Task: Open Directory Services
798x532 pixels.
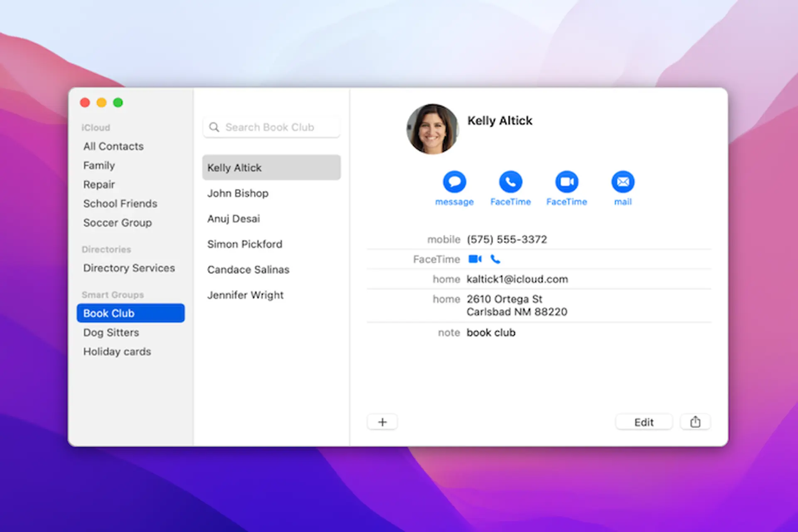Action: click(129, 268)
